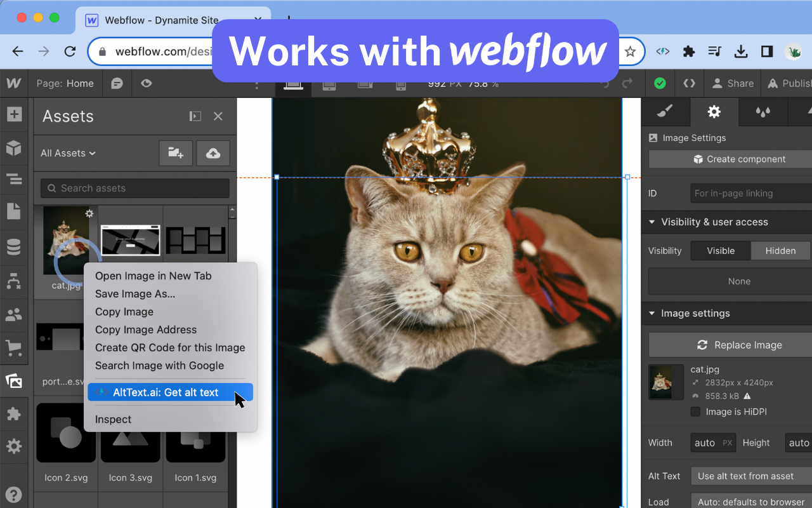
Task: Set visibility to Hidden
Action: pyautogui.click(x=780, y=251)
